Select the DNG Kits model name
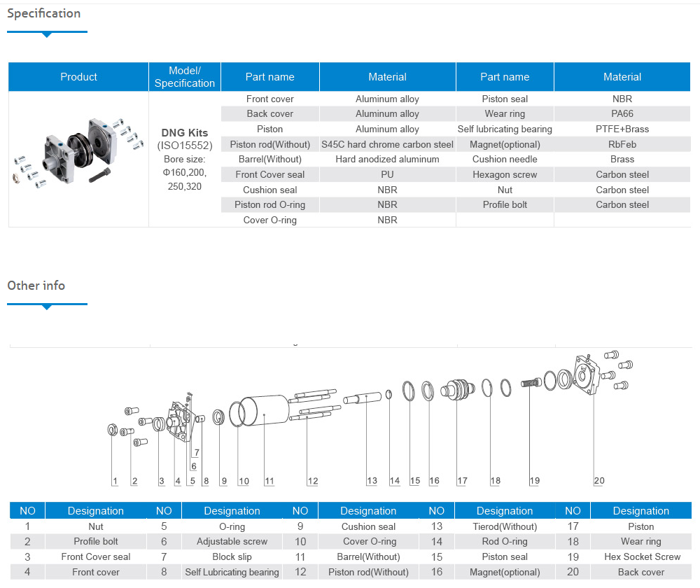Screen dimensions: 700x588 click(185, 132)
